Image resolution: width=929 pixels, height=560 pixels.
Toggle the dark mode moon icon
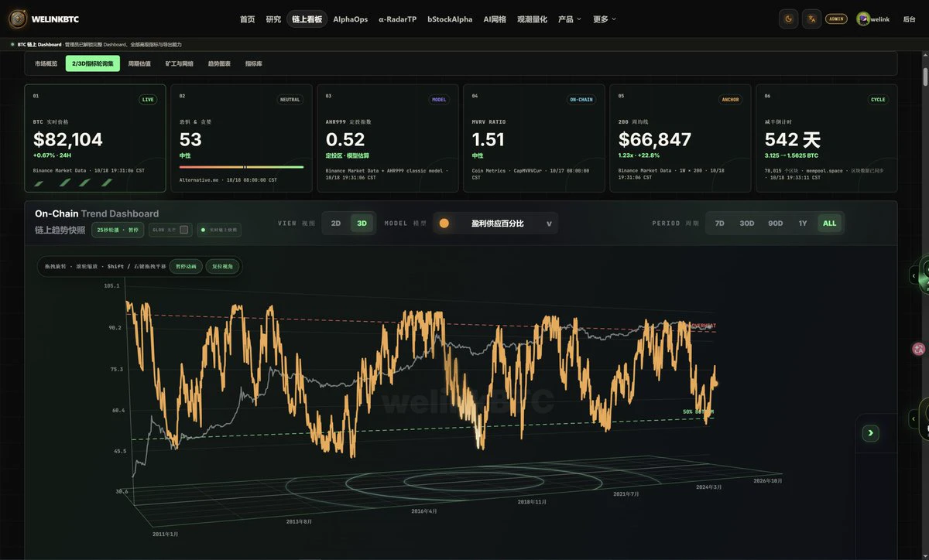789,19
